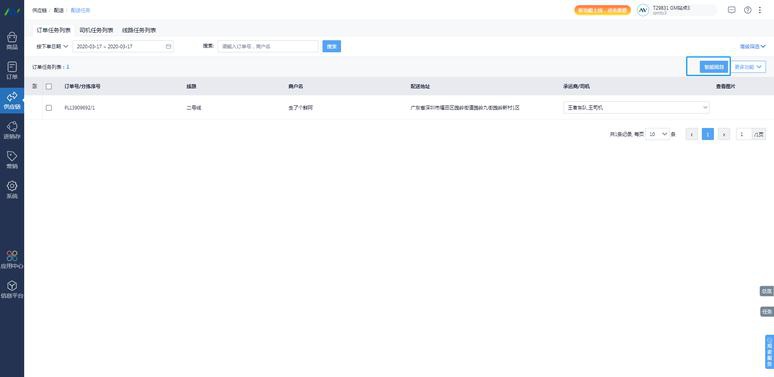Expand the advanced filter link at right
This screenshot has width=774, height=377.
coord(753,46)
